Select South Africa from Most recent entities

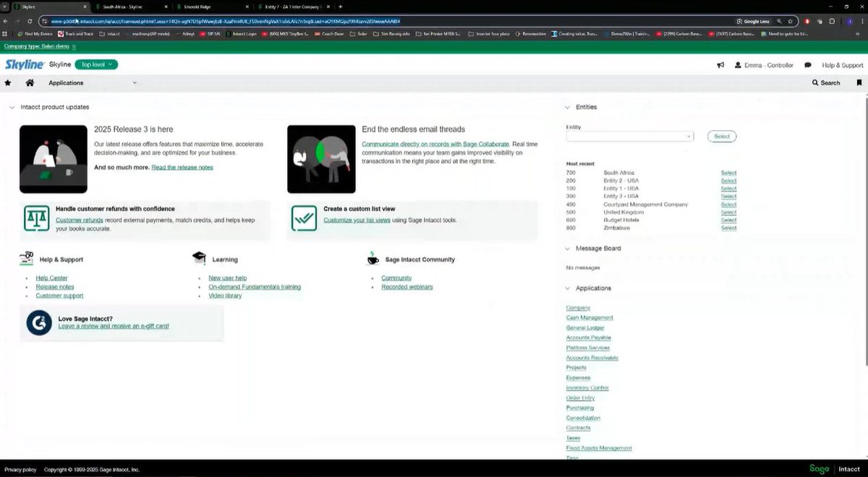(x=728, y=173)
